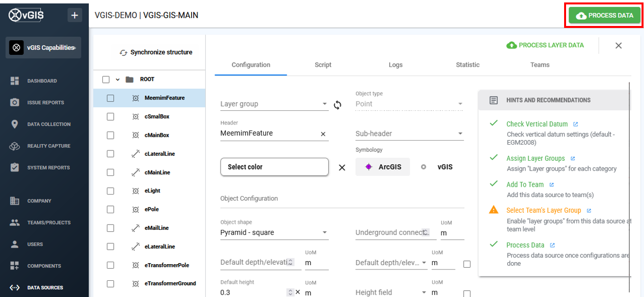Switch to the Logs tab
Image resolution: width=644 pixels, height=297 pixels.
(x=396, y=65)
